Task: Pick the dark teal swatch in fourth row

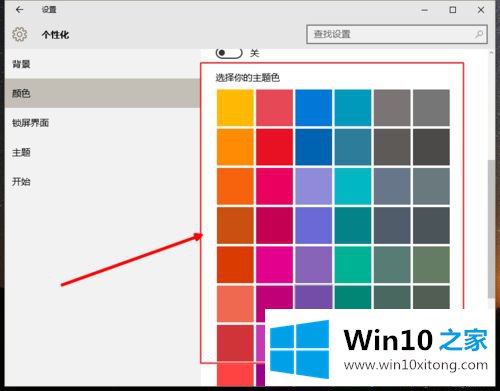Action: point(353,225)
